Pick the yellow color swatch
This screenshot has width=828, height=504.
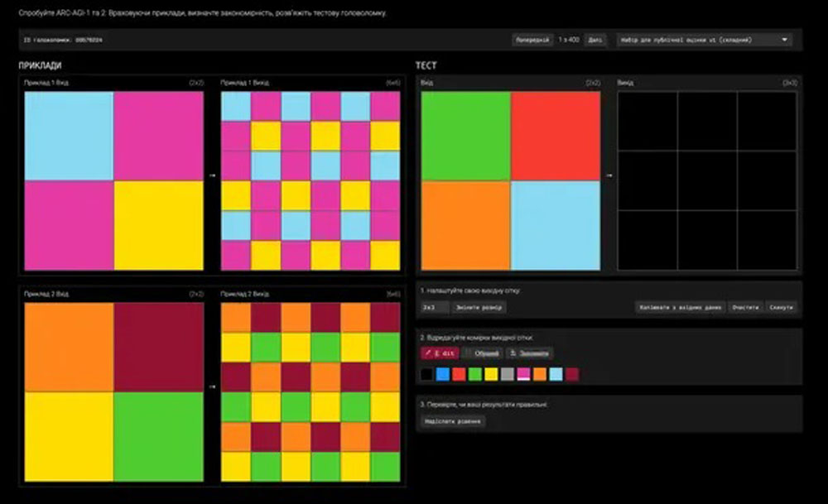coord(491,375)
